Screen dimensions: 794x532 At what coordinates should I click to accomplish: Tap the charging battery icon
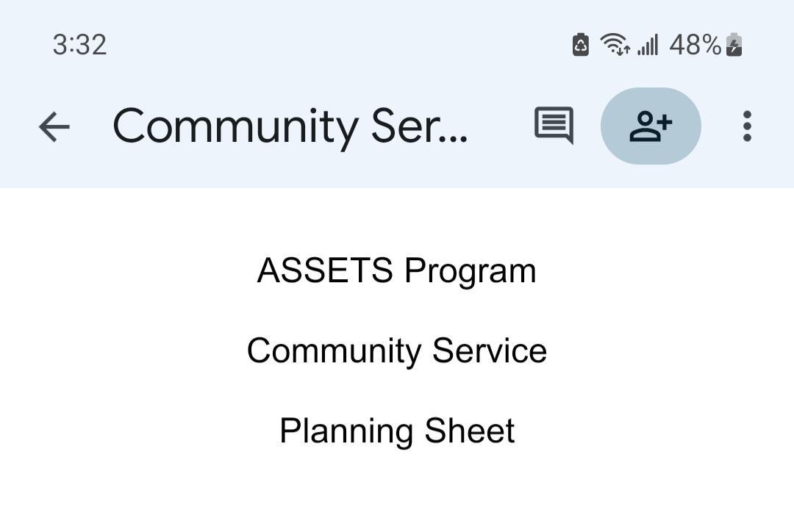734,45
